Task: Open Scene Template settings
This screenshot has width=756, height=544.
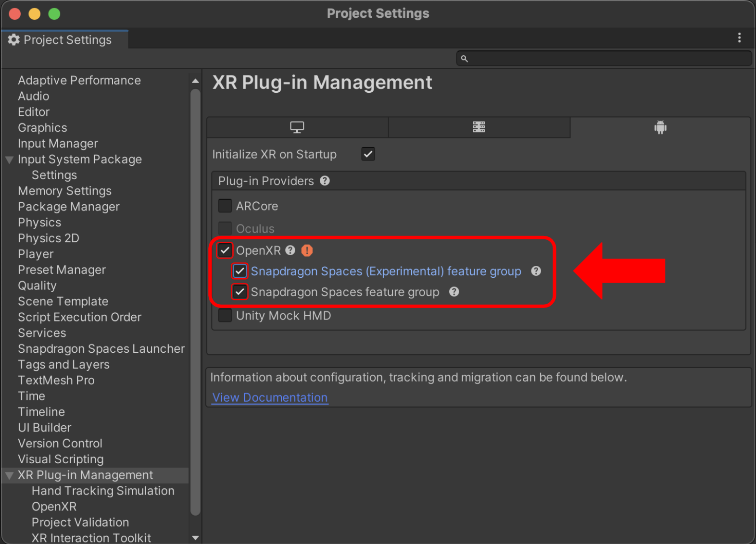Action: pyautogui.click(x=63, y=301)
